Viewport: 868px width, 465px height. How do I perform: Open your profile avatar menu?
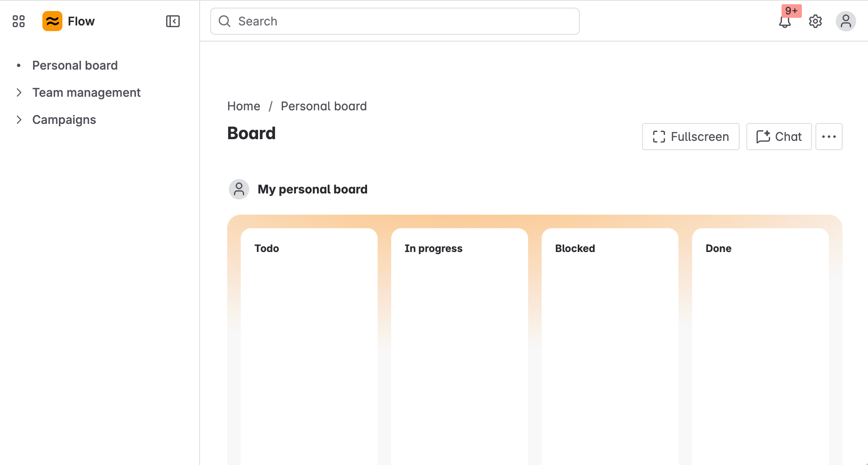coord(846,21)
